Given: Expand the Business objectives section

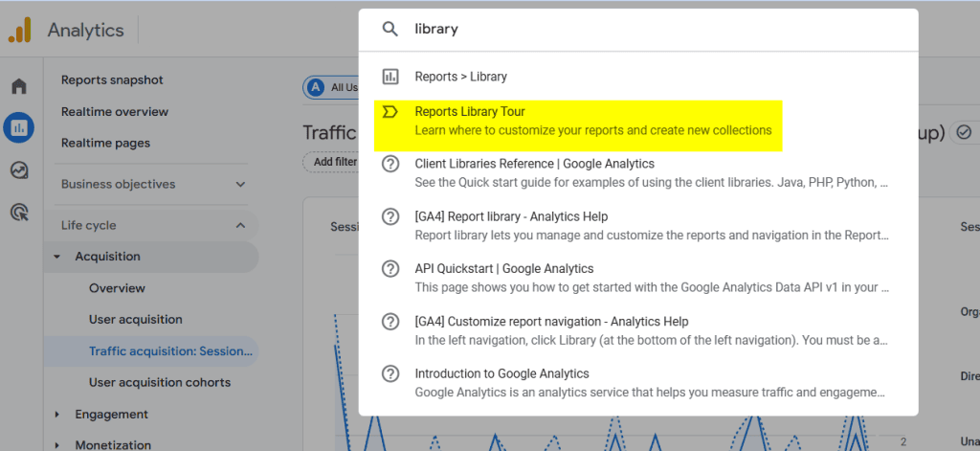Looking at the screenshot, I should click(240, 185).
